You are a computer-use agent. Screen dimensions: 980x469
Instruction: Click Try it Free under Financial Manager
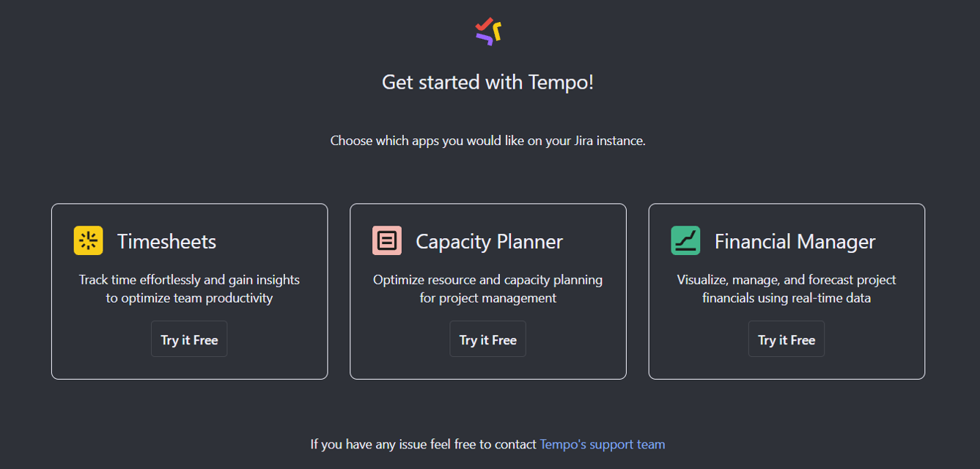(786, 339)
